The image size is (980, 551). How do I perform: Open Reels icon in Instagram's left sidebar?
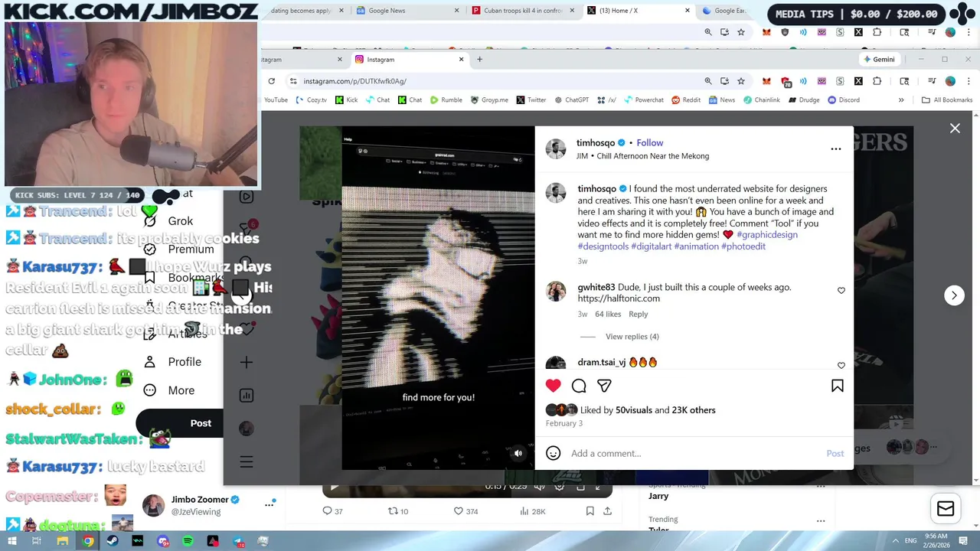[x=247, y=197]
